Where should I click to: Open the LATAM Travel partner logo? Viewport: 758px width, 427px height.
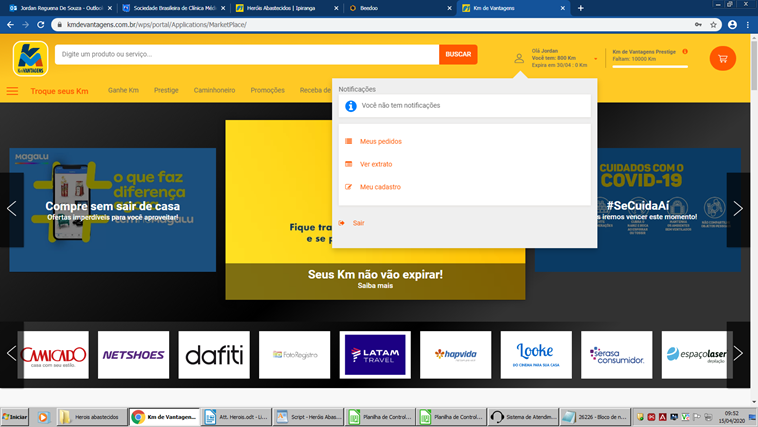375,355
